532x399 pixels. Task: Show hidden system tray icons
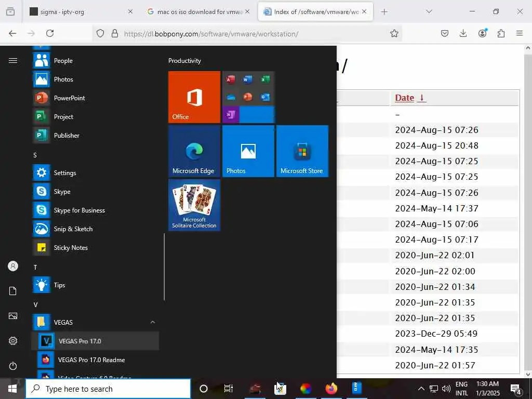click(x=421, y=389)
